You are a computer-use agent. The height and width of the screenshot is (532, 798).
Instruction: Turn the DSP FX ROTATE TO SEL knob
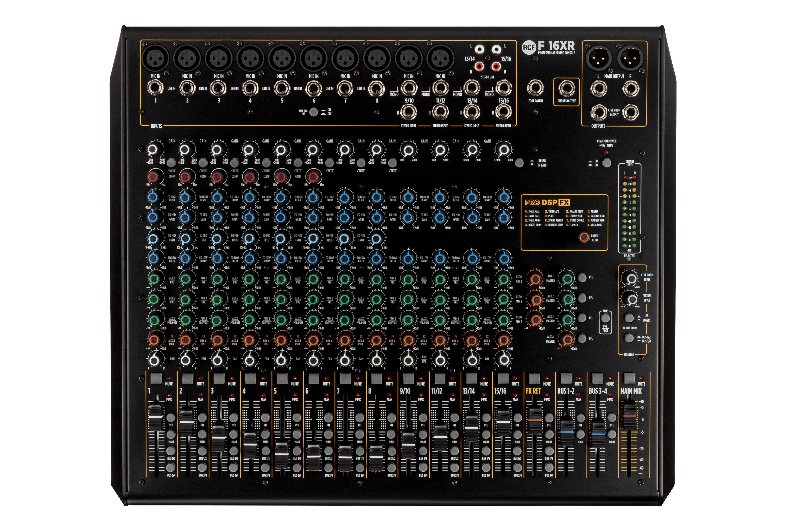coord(584,237)
